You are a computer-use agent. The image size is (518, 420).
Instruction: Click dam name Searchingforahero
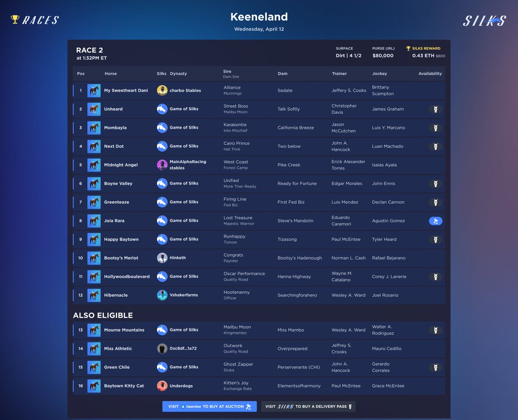tap(297, 295)
